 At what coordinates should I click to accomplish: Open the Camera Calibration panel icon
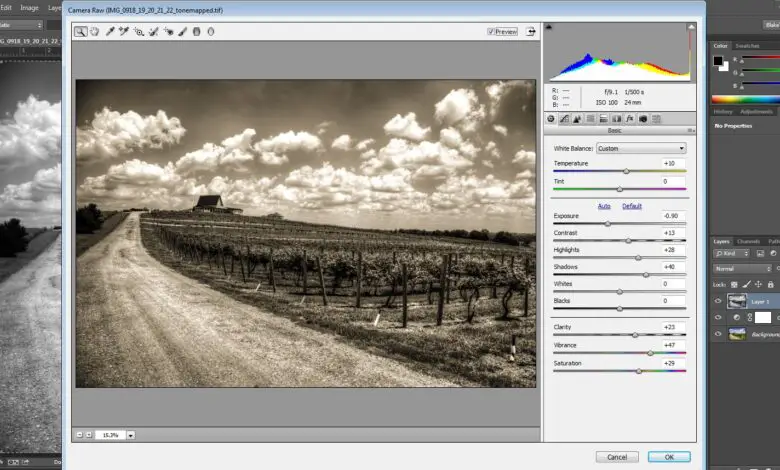click(642, 119)
